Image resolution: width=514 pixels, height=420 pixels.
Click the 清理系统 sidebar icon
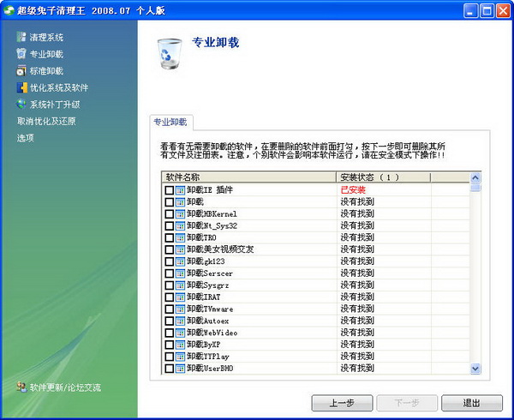pyautogui.click(x=21, y=38)
